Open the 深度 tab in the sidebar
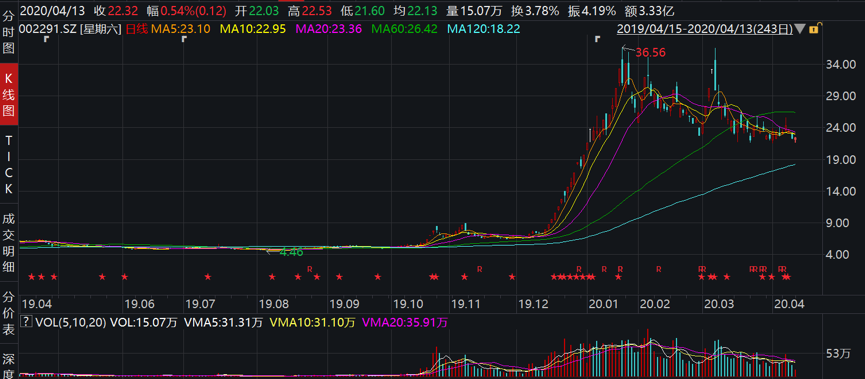Image resolution: width=865 pixels, height=379 pixels. point(9,366)
